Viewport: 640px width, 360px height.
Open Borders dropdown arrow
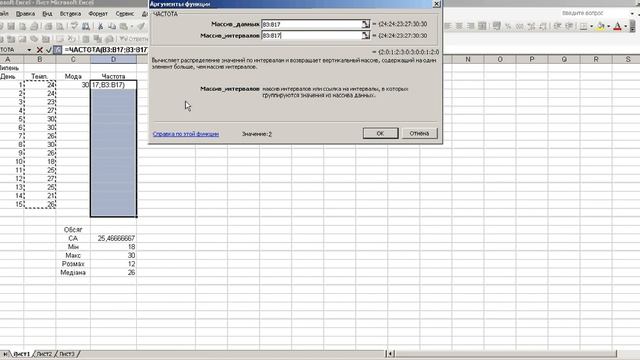(591, 26)
